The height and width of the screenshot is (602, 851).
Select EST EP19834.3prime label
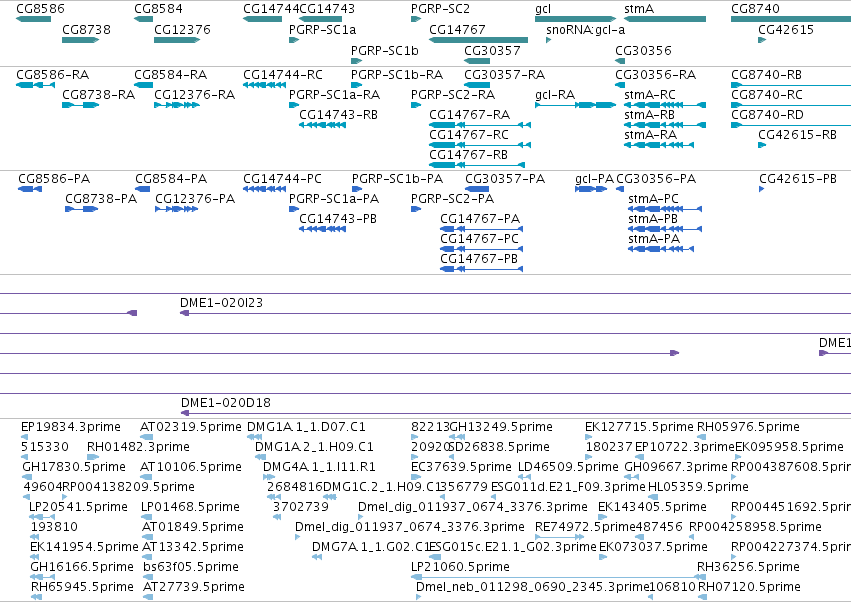[71, 427]
